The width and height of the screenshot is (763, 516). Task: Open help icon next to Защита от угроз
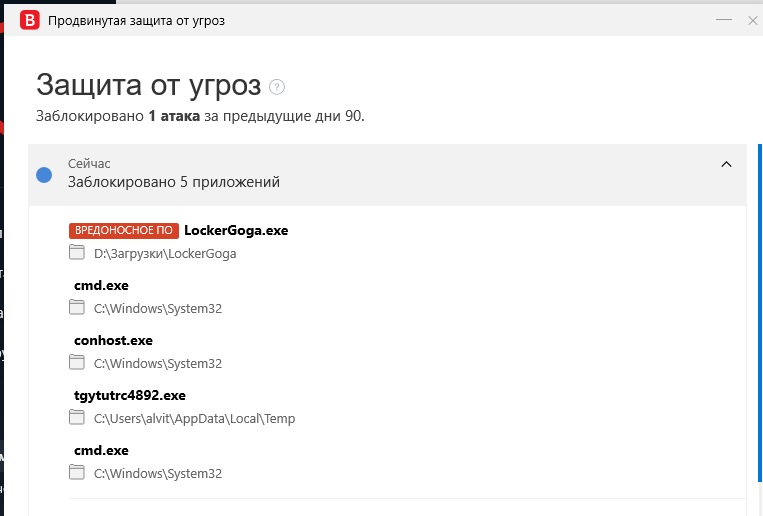point(276,87)
